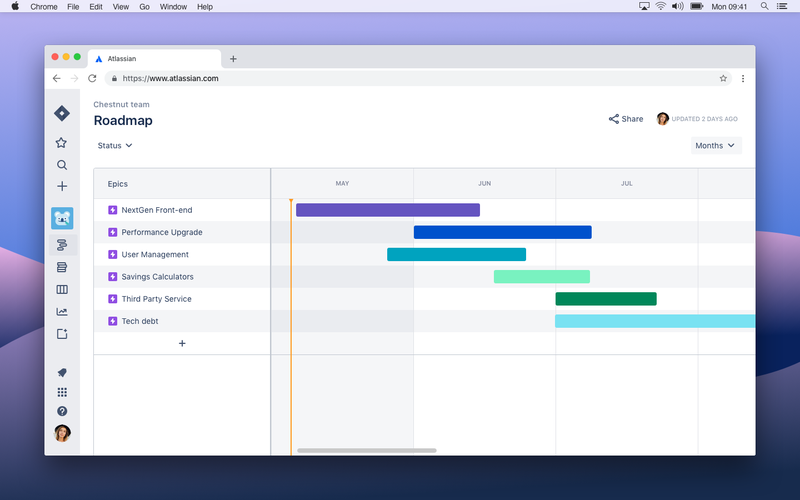Go back in browser history
The height and width of the screenshot is (500, 800).
(x=57, y=78)
